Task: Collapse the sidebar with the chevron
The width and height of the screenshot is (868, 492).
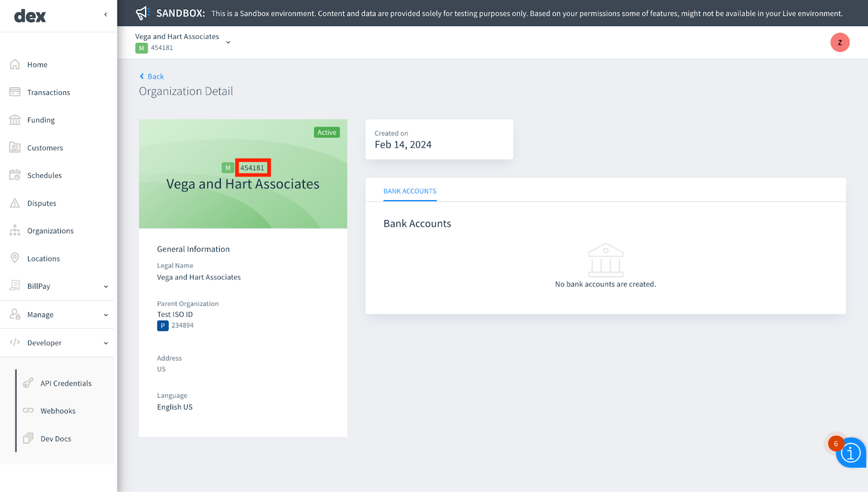Action: coord(105,15)
